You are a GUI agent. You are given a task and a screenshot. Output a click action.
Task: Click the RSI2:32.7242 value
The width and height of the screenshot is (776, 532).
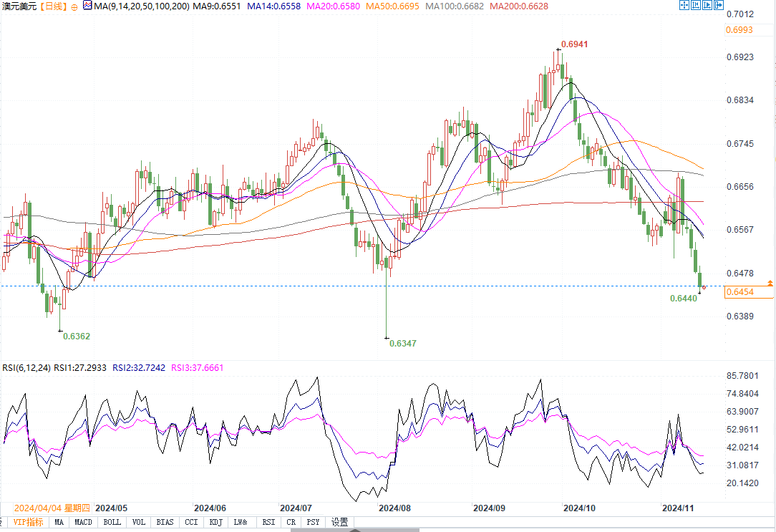tap(139, 368)
